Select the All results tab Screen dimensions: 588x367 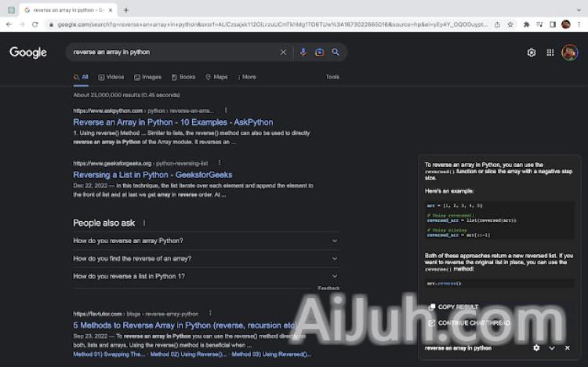(81, 77)
